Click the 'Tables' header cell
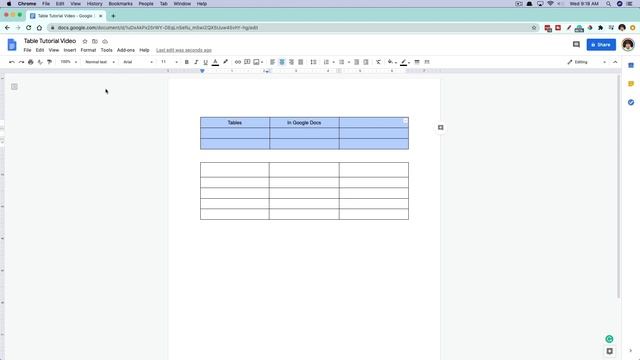 (235, 122)
